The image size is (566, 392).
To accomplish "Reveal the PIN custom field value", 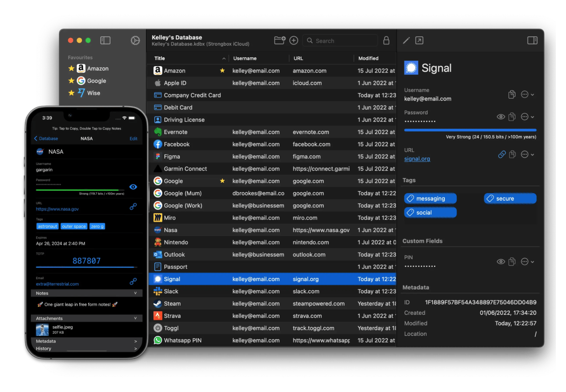I will coord(501,261).
